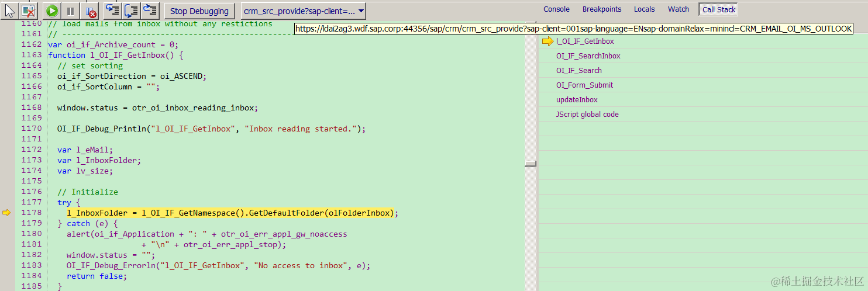The image size is (868, 291).
Task: Show the Locals tab
Action: (644, 9)
